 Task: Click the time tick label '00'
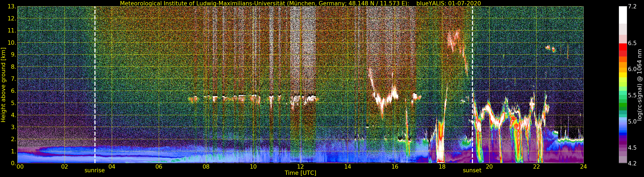click(x=20, y=167)
